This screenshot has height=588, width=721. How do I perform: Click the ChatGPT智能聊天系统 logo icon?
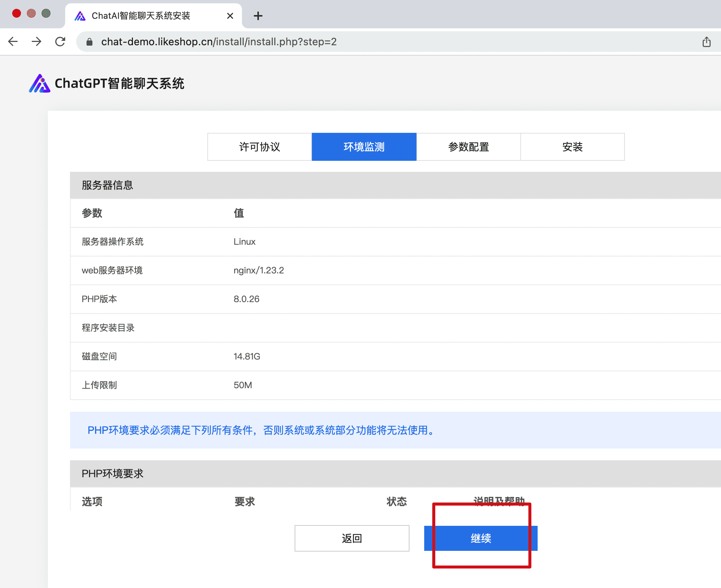(x=40, y=84)
